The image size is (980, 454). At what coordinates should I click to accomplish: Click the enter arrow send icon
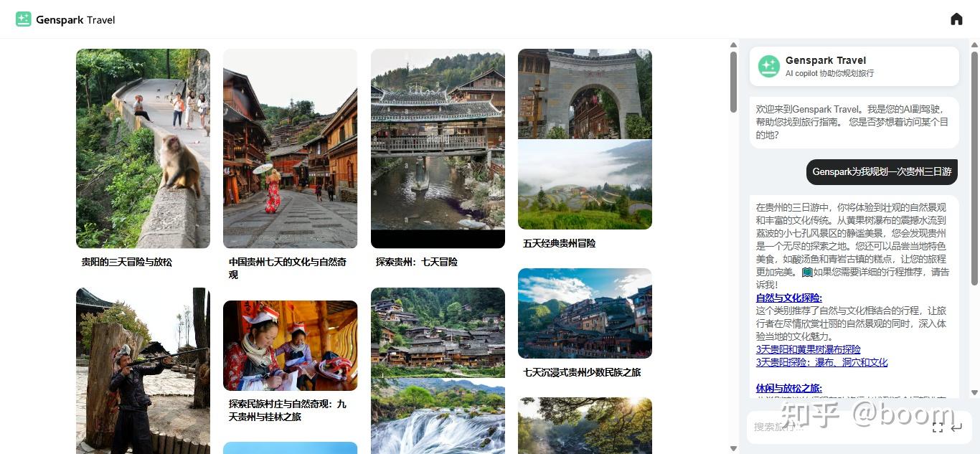pos(956,427)
